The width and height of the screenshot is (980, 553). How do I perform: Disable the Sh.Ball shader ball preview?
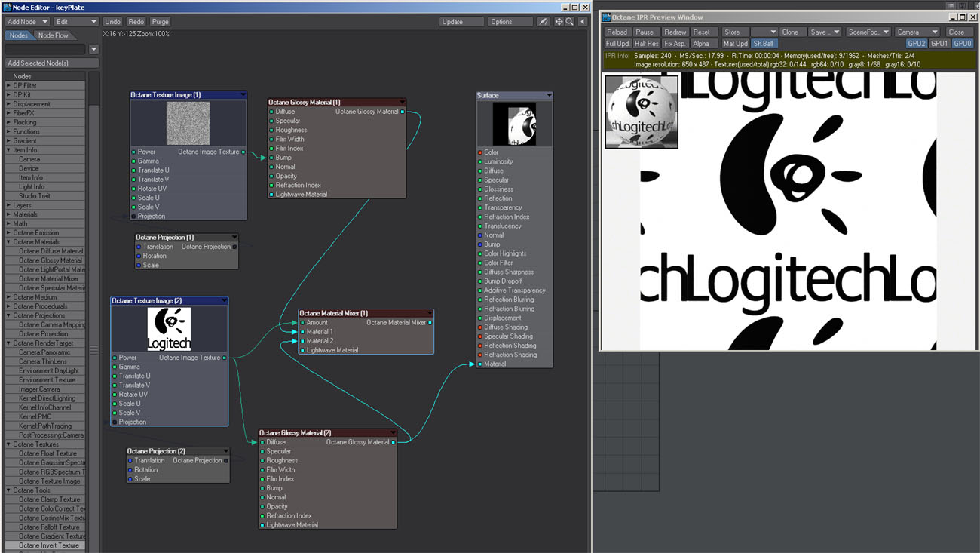(763, 44)
